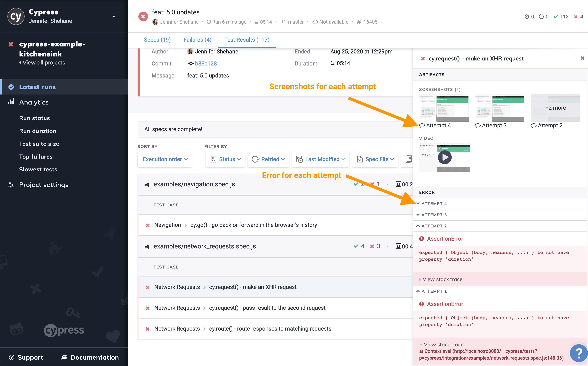Expand the Attempt 4 error section
The image size is (588, 366).
pyautogui.click(x=434, y=204)
